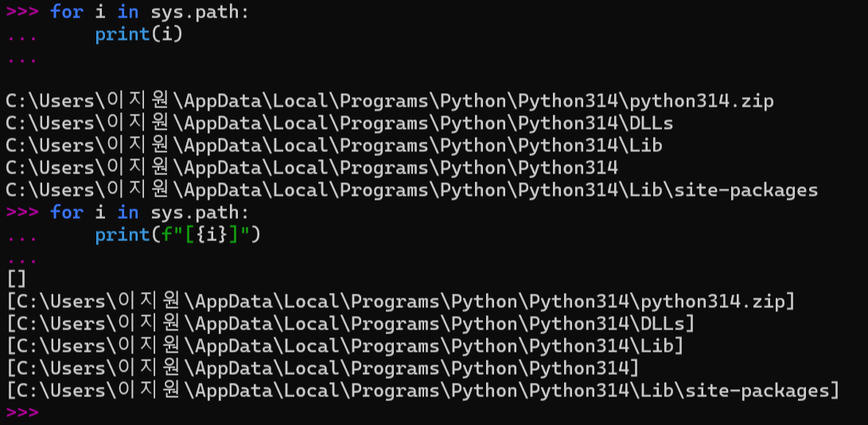Click the f-string "[{i}]" in green

point(205,235)
